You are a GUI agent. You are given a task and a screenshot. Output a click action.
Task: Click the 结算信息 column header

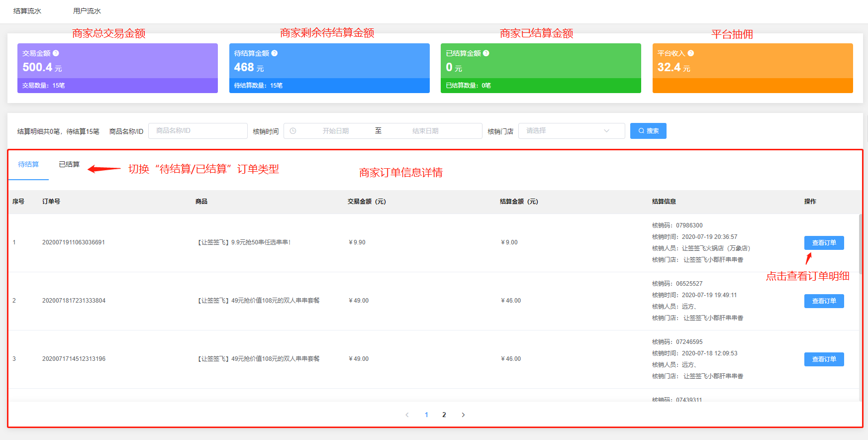[x=664, y=202]
